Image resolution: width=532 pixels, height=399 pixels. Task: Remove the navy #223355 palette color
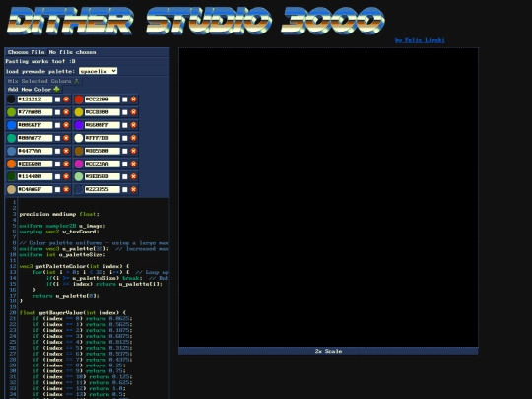pyautogui.click(x=133, y=190)
